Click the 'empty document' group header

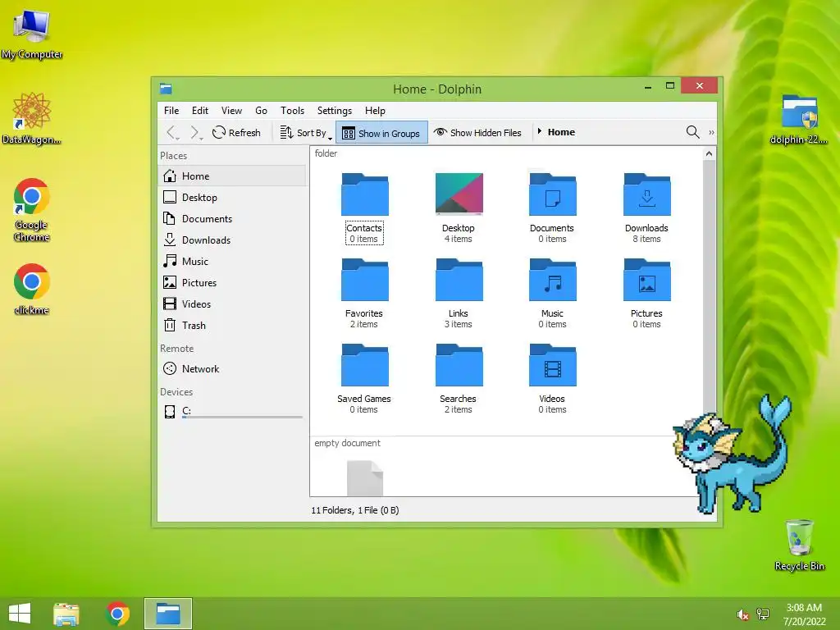(347, 443)
